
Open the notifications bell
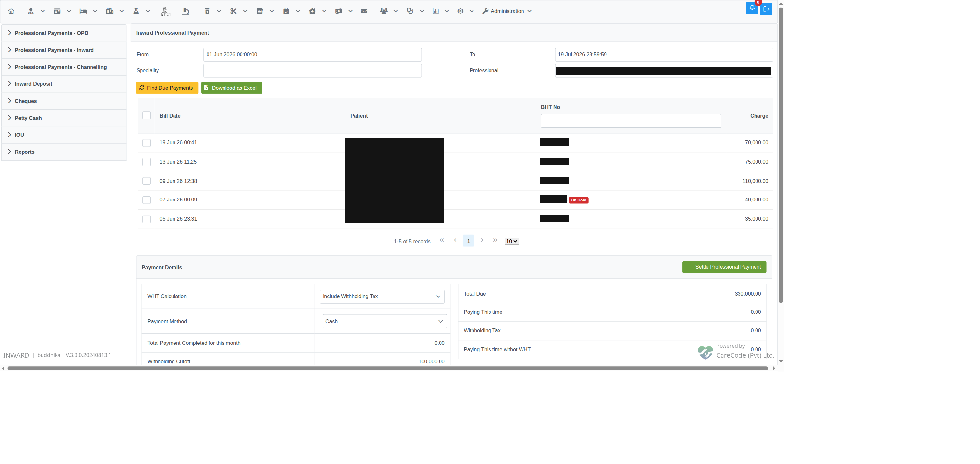click(752, 8)
